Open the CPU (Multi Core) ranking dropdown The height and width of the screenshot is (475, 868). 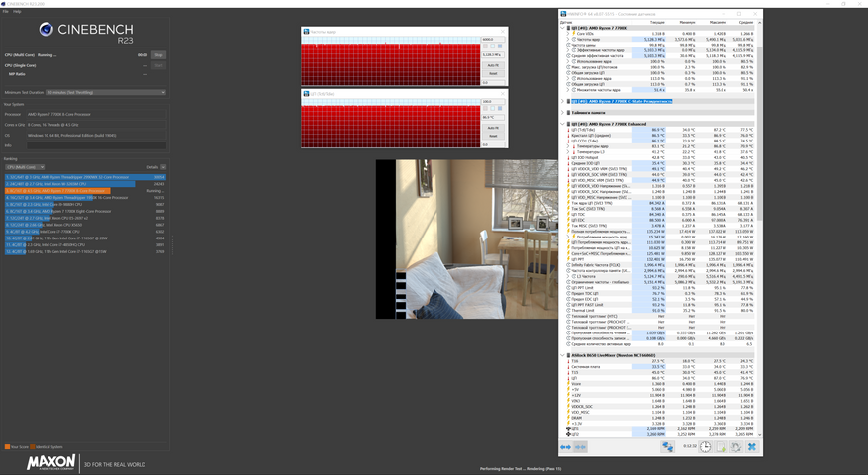coord(25,167)
